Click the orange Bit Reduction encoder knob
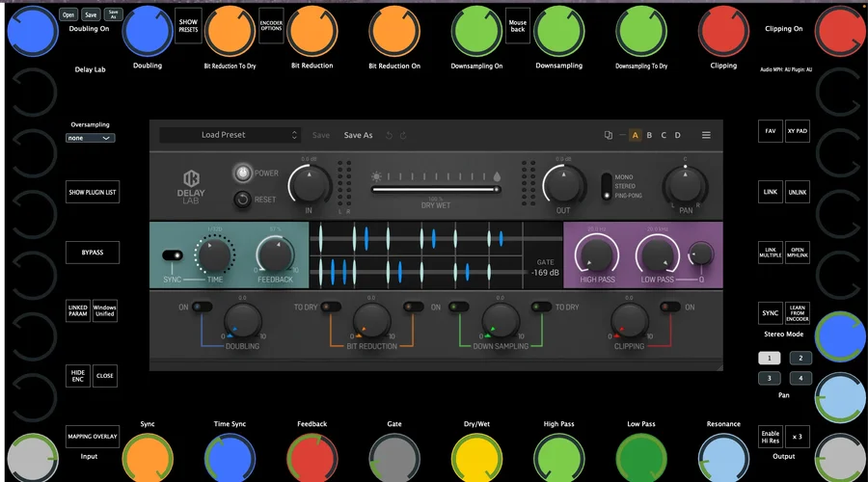868x482 pixels. point(312,31)
